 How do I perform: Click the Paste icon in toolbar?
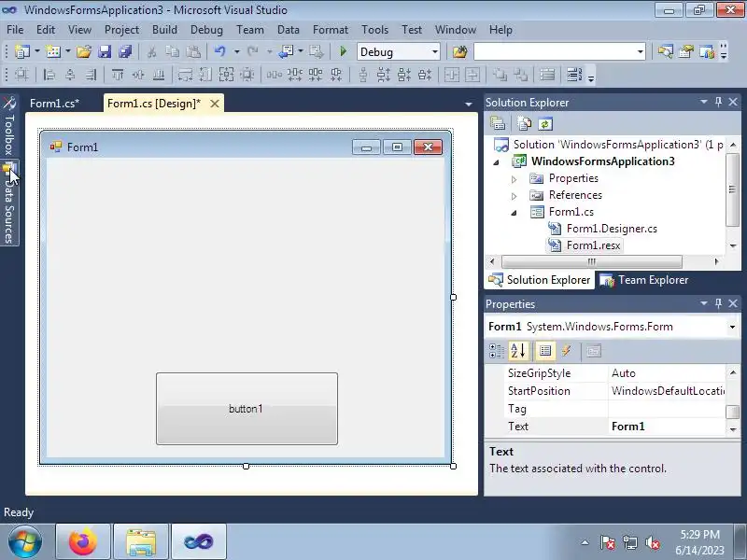(193, 51)
